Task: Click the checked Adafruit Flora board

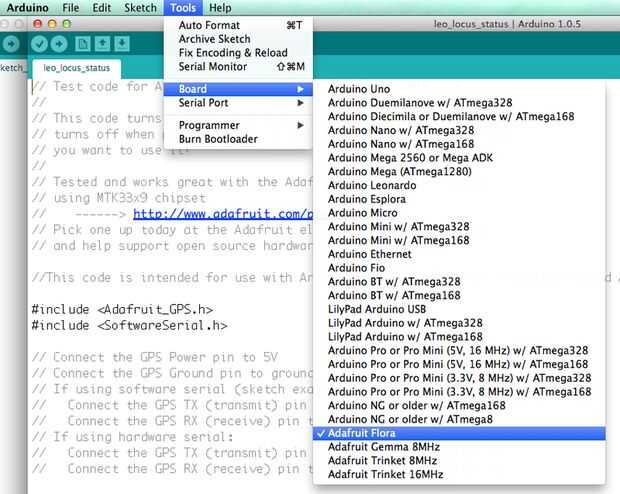Action: tap(459, 433)
